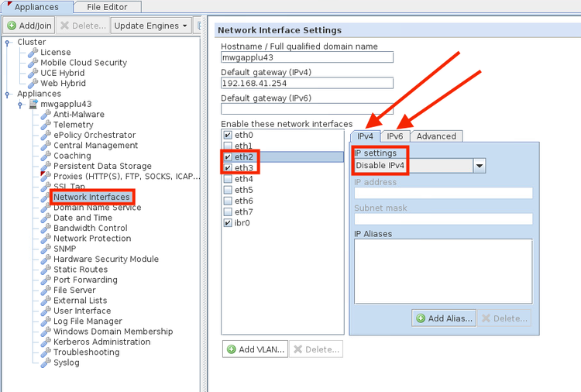Toggle the eth0 interface checkbox
Image resolution: width=581 pixels, height=392 pixels.
pyautogui.click(x=228, y=136)
